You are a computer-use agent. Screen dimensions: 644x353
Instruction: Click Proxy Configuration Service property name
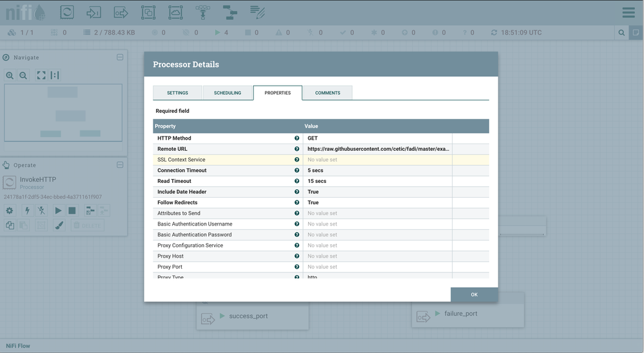coord(190,245)
